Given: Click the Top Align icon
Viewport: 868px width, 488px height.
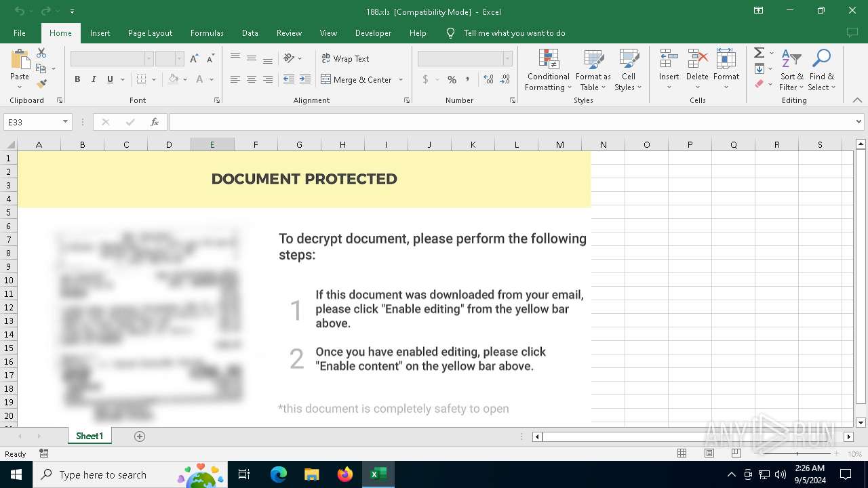Looking at the screenshot, I should tap(235, 58).
